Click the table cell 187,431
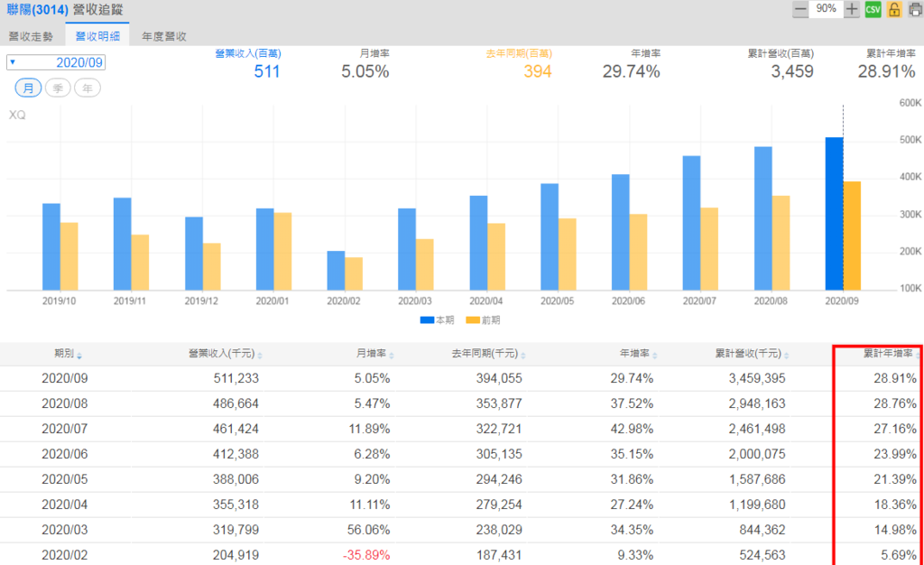The image size is (924, 565). tap(499, 555)
